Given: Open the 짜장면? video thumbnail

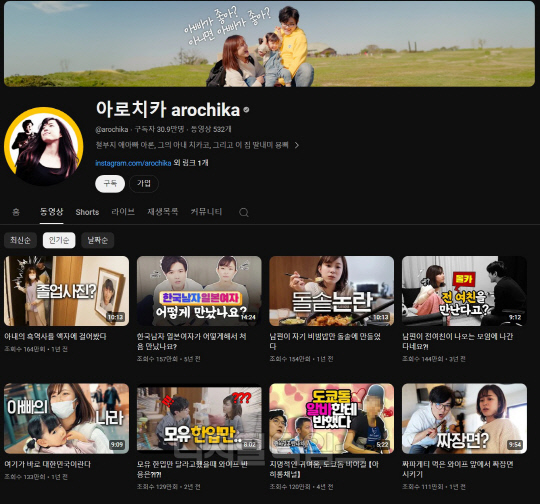Looking at the screenshot, I should [464, 418].
